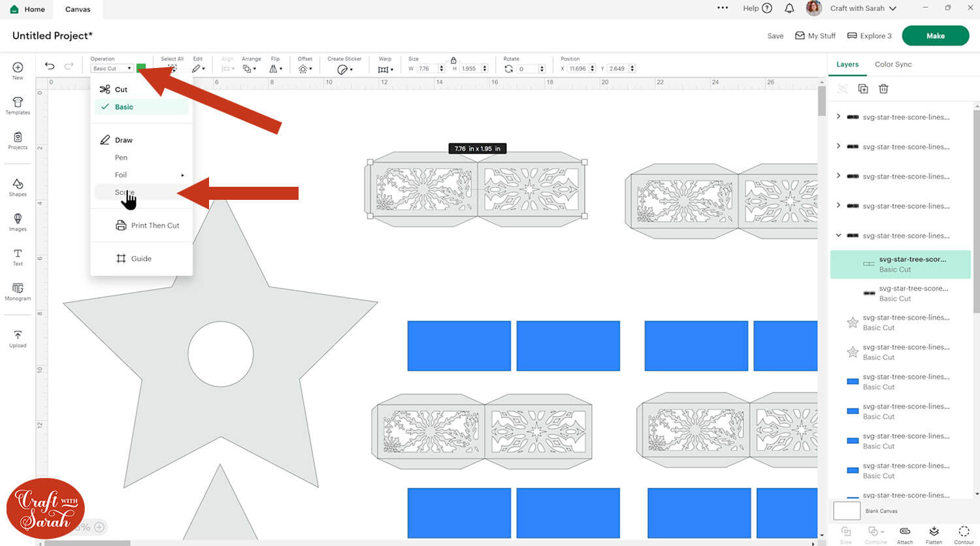980x546 pixels.
Task: Open the Projects panel
Action: 18,140
